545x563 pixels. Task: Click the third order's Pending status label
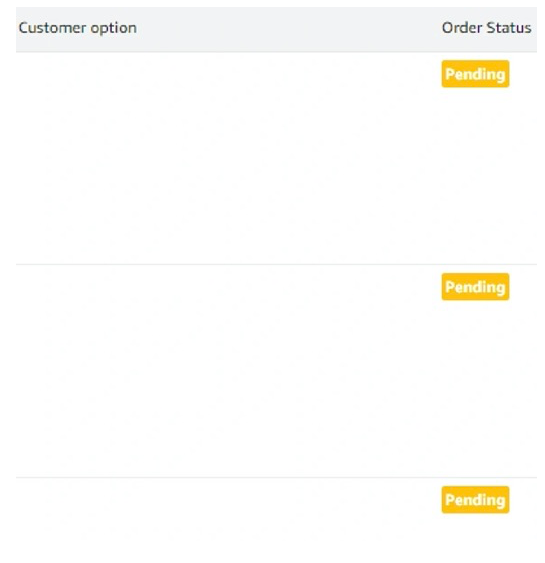pyautogui.click(x=475, y=500)
